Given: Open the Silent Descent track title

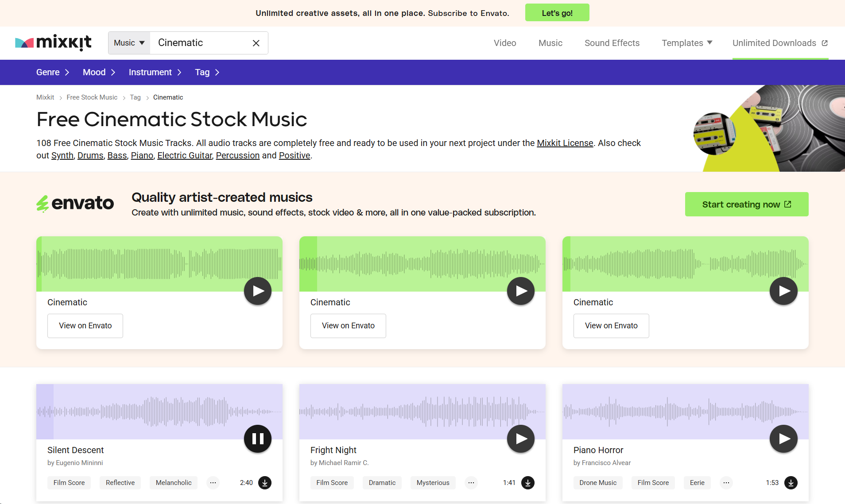Looking at the screenshot, I should [75, 450].
